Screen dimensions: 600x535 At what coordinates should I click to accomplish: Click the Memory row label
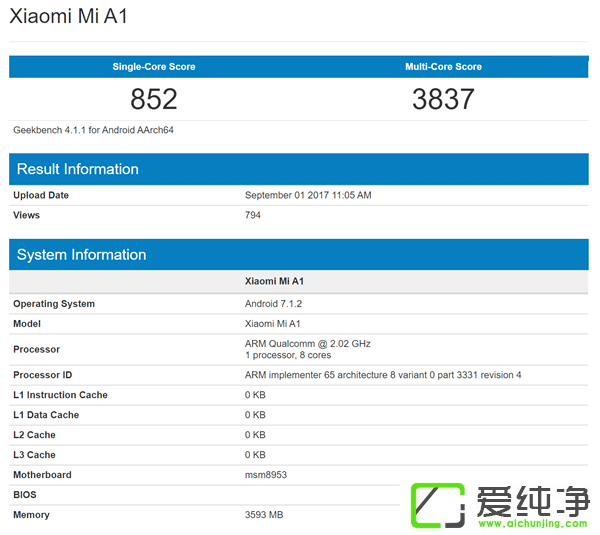31,515
